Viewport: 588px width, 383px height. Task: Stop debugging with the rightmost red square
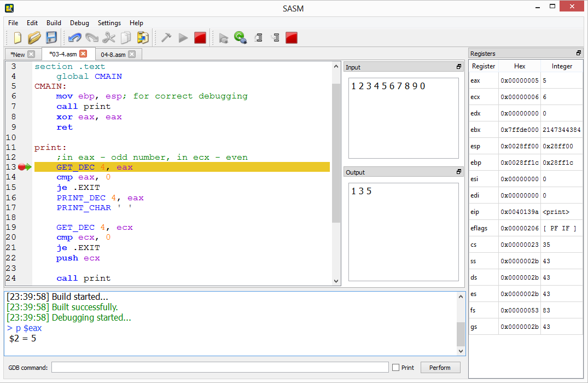tap(292, 38)
